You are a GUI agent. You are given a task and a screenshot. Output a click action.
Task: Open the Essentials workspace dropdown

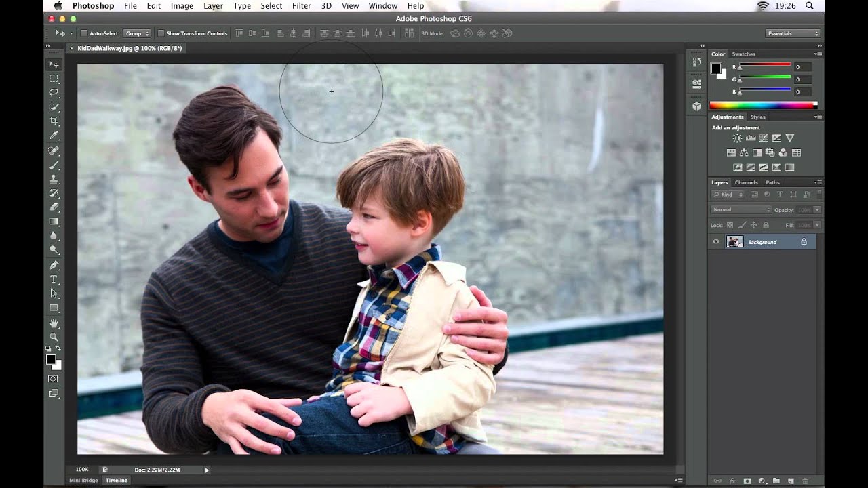793,33
